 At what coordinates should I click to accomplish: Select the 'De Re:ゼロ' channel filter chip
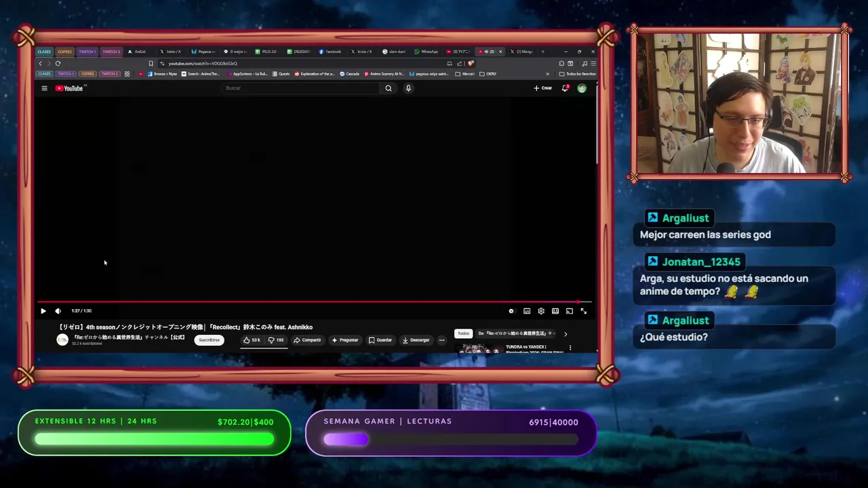pos(517,333)
